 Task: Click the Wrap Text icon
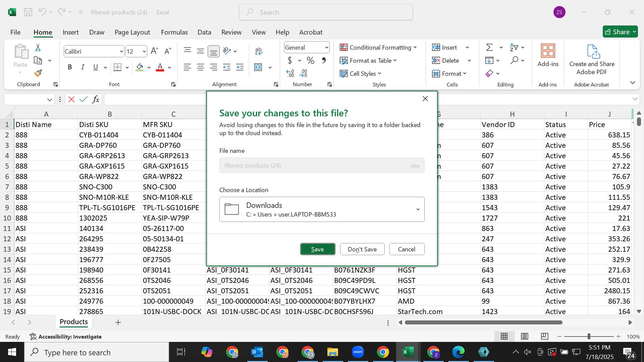point(258,51)
